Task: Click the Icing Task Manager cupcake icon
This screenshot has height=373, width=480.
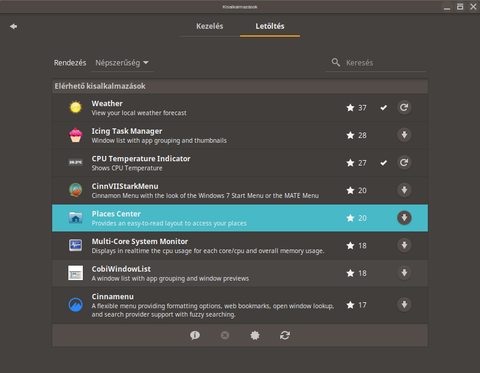Action: (76, 135)
